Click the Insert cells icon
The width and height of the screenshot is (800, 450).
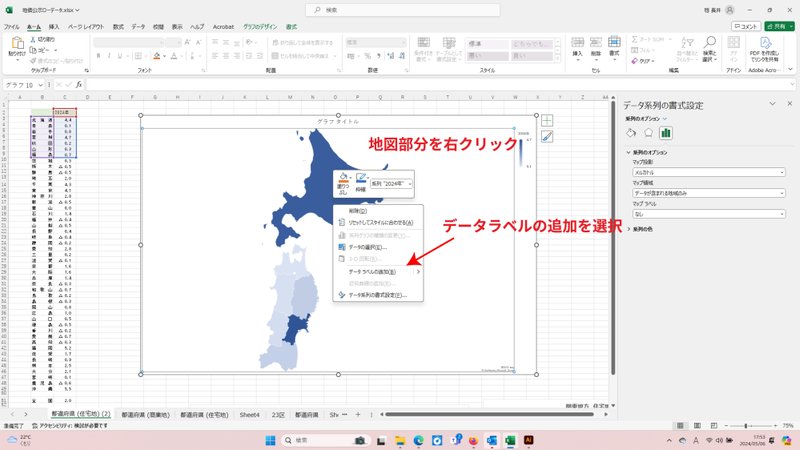tap(577, 42)
